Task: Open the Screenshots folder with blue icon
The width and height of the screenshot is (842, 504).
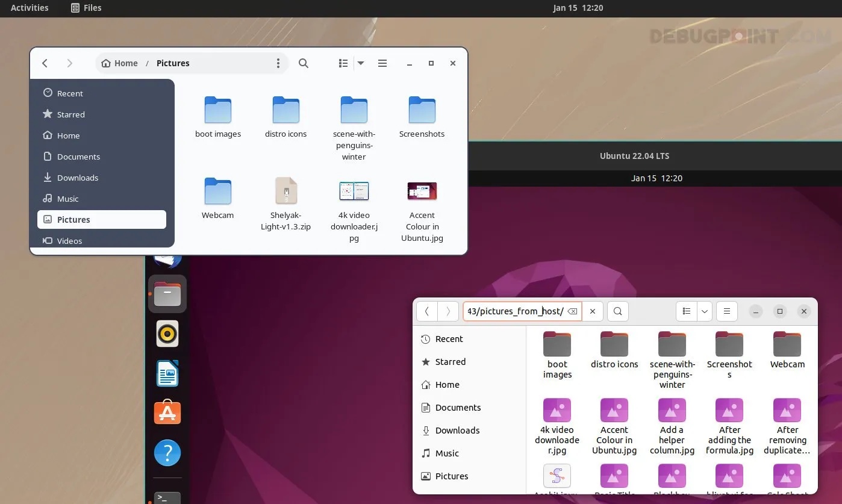Action: point(422,111)
